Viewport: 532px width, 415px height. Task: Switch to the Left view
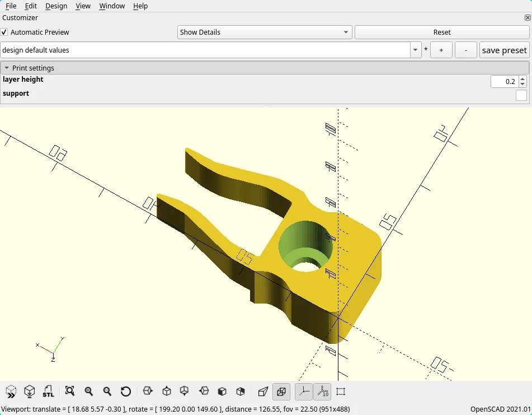pyautogui.click(x=204, y=391)
